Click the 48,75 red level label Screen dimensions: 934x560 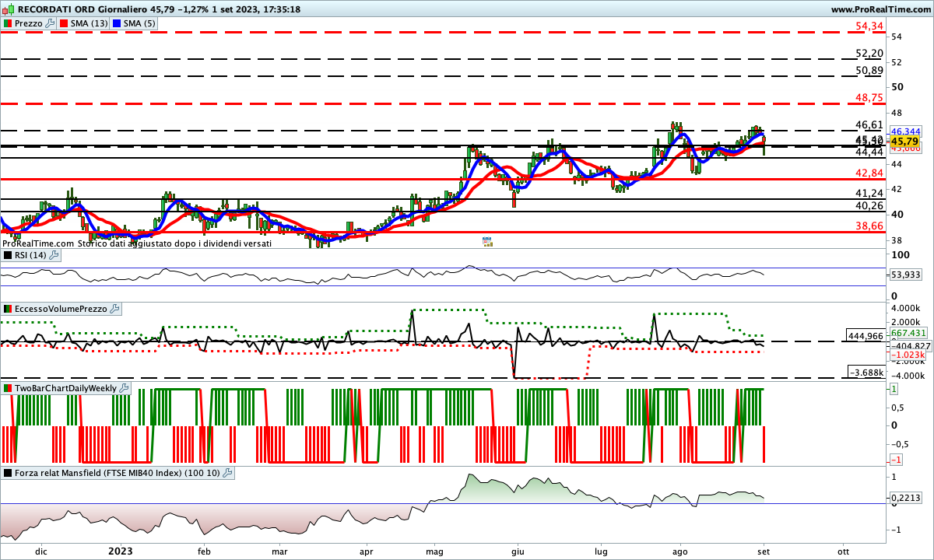[869, 97]
